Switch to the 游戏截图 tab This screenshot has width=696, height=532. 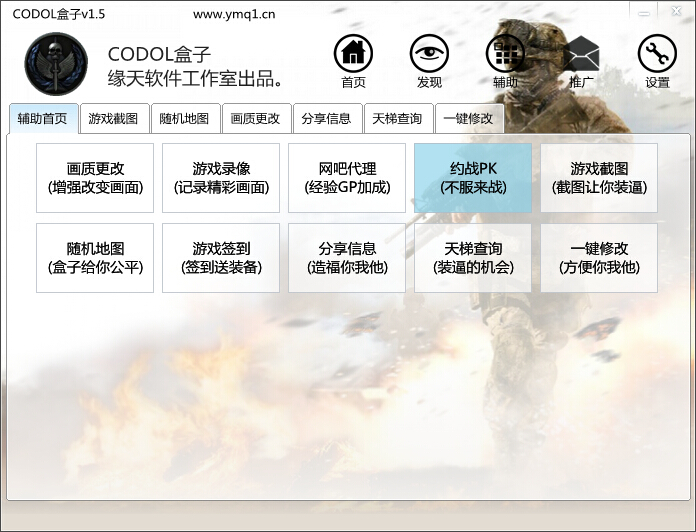(114, 119)
